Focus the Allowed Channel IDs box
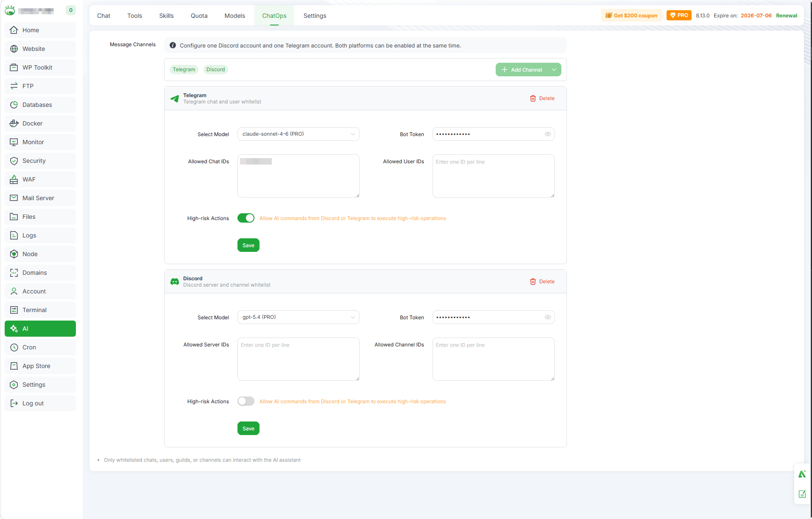Viewport: 812px width, 519px height. pyautogui.click(x=494, y=359)
